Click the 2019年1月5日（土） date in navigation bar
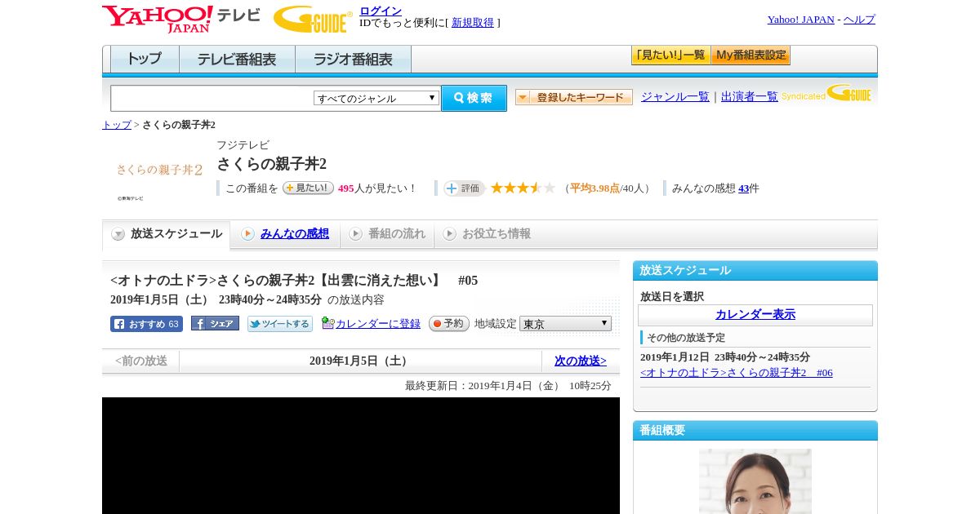 (360, 361)
